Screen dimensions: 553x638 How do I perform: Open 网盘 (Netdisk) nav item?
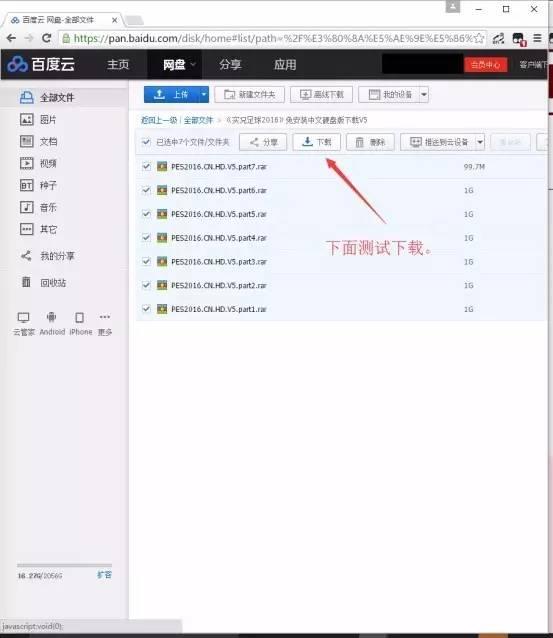pyautogui.click(x=174, y=64)
